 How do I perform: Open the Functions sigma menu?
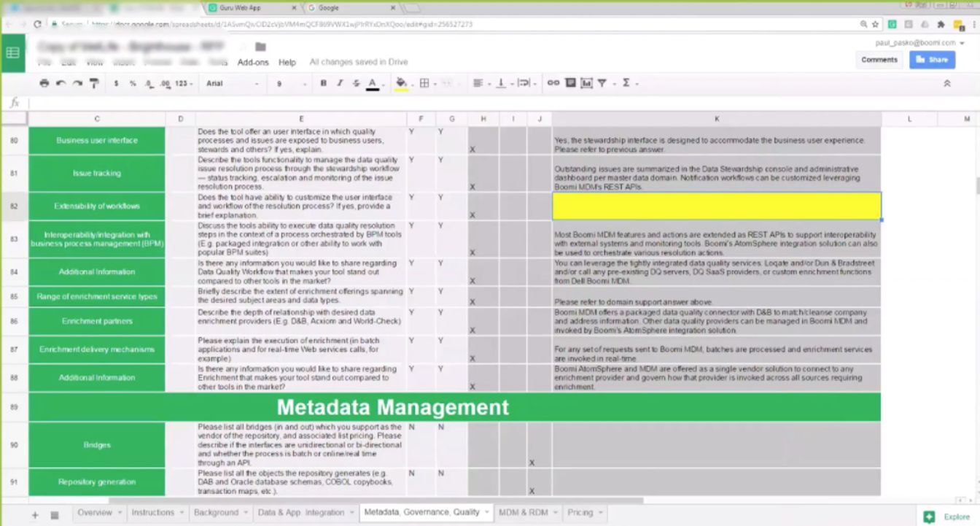tap(627, 83)
